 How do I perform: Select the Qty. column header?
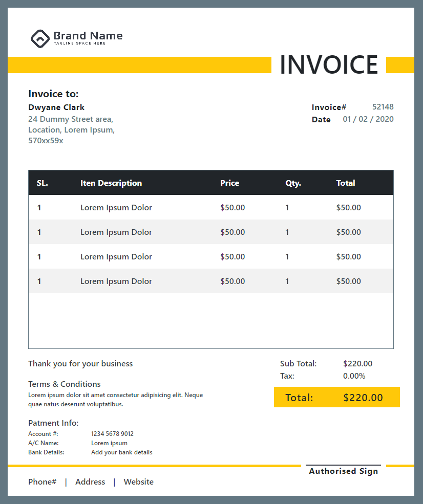[293, 183]
